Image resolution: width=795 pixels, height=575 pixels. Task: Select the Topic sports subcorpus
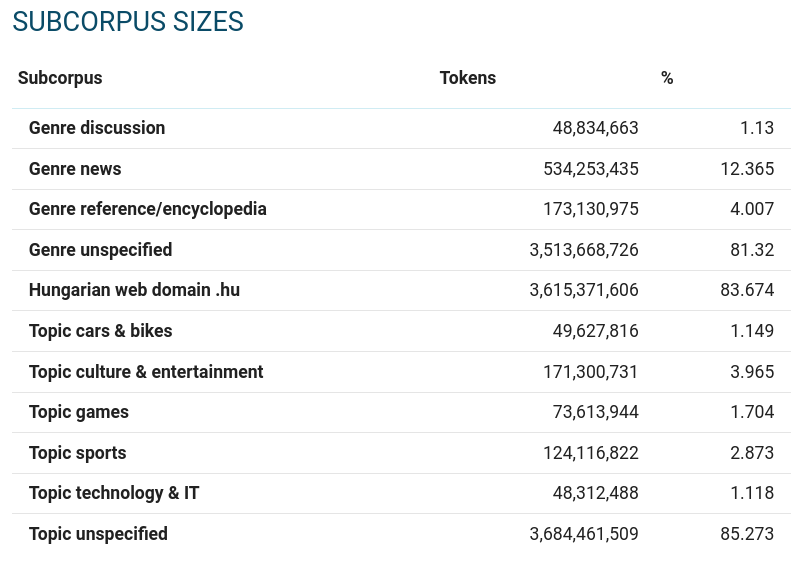78,453
